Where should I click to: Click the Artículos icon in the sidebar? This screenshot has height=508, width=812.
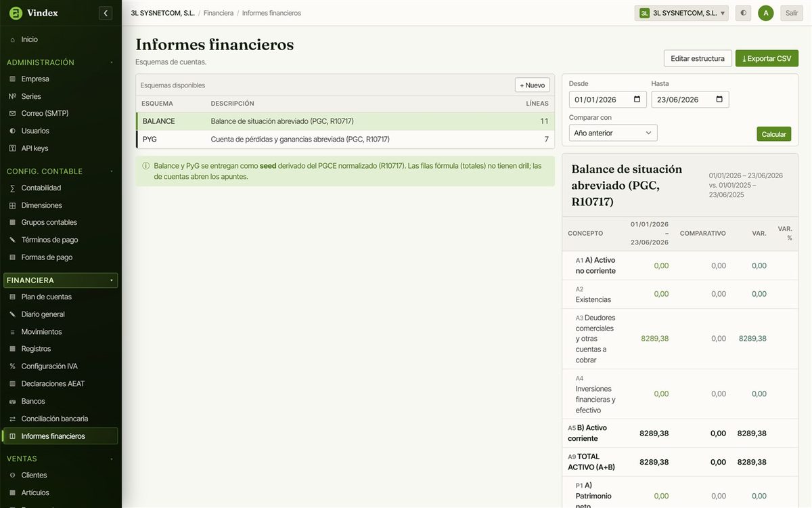[x=12, y=493]
